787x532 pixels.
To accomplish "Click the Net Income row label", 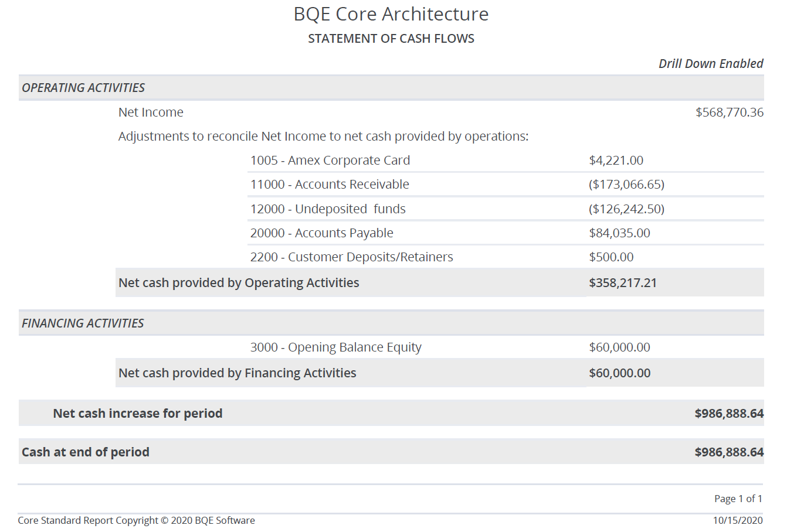I will [x=151, y=112].
